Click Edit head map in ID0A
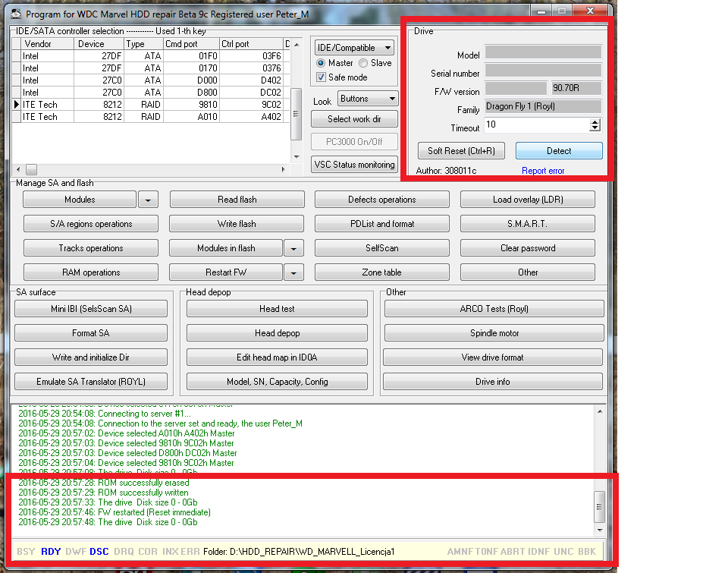728x573 pixels. (278, 357)
